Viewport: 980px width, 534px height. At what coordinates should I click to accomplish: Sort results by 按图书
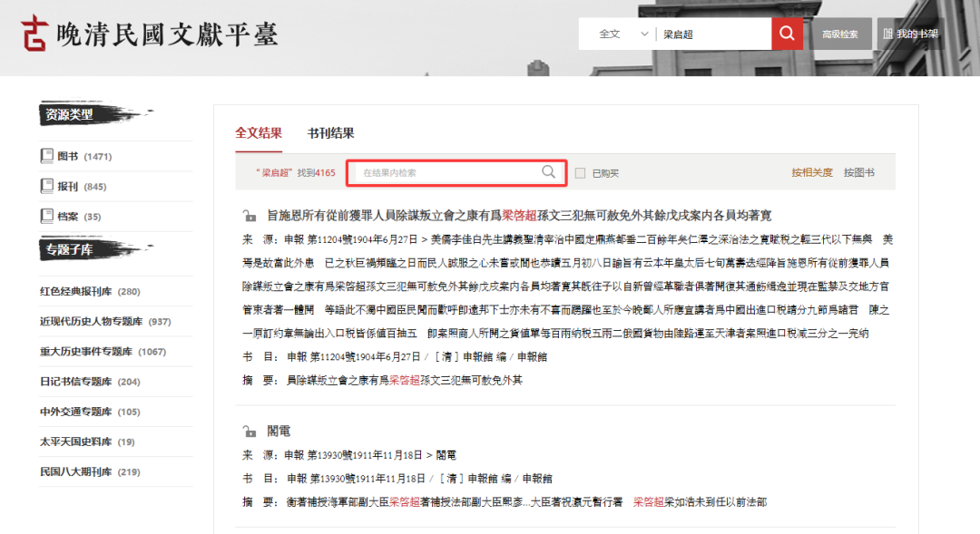[858, 172]
